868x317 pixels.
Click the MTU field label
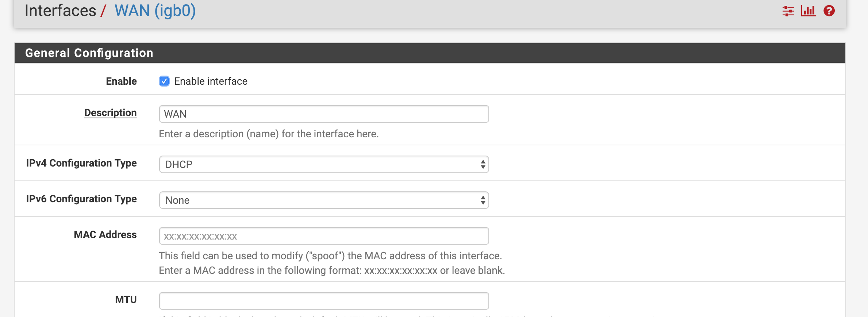coord(126,299)
